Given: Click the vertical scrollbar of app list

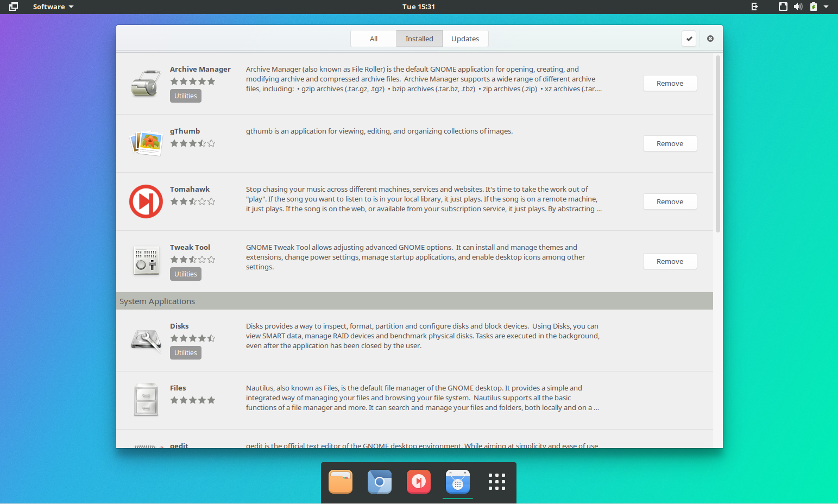Looking at the screenshot, I should [x=718, y=144].
